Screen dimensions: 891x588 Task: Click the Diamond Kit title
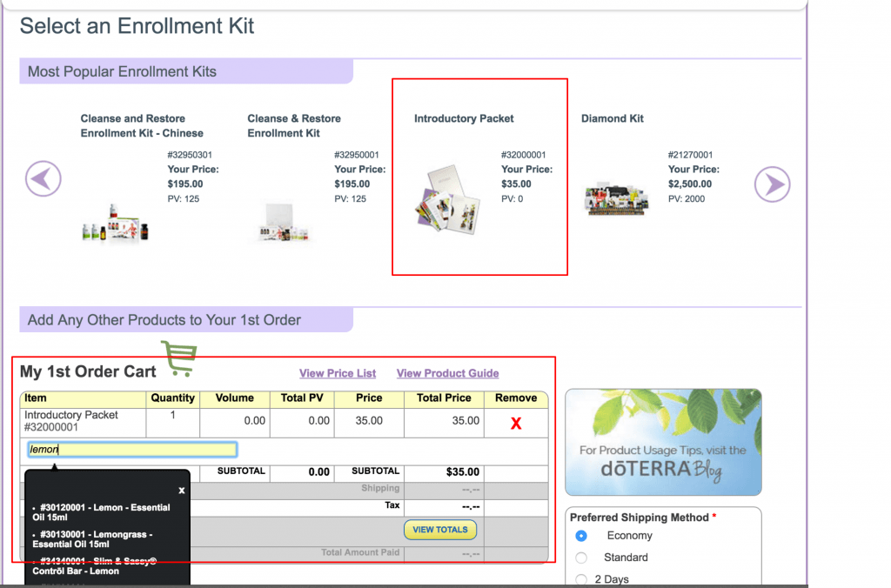[612, 119]
